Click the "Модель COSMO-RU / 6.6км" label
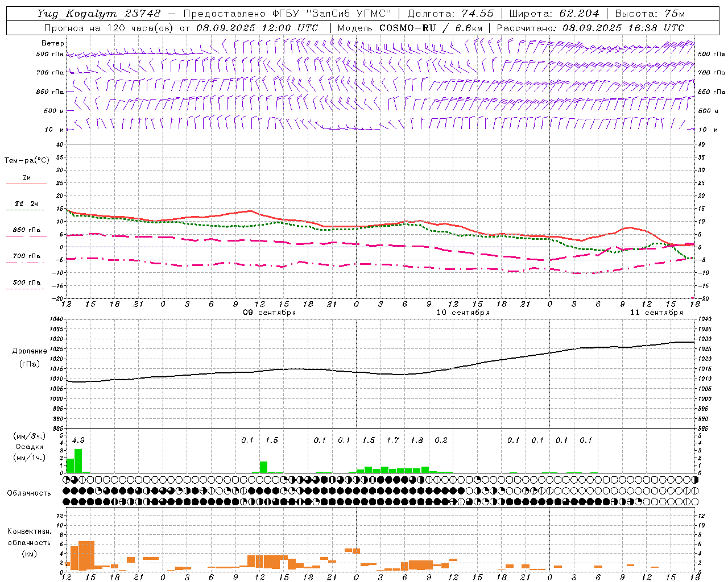The image size is (728, 582). click(x=410, y=28)
